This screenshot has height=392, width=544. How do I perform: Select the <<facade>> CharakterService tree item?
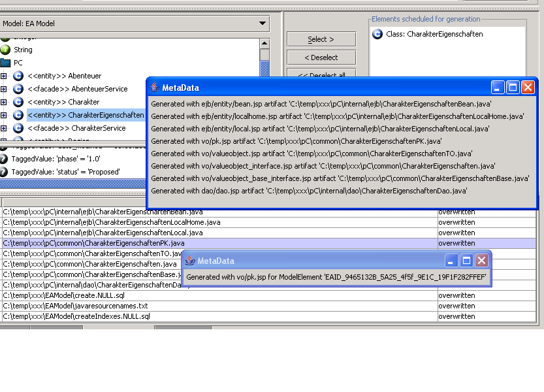[x=76, y=128]
